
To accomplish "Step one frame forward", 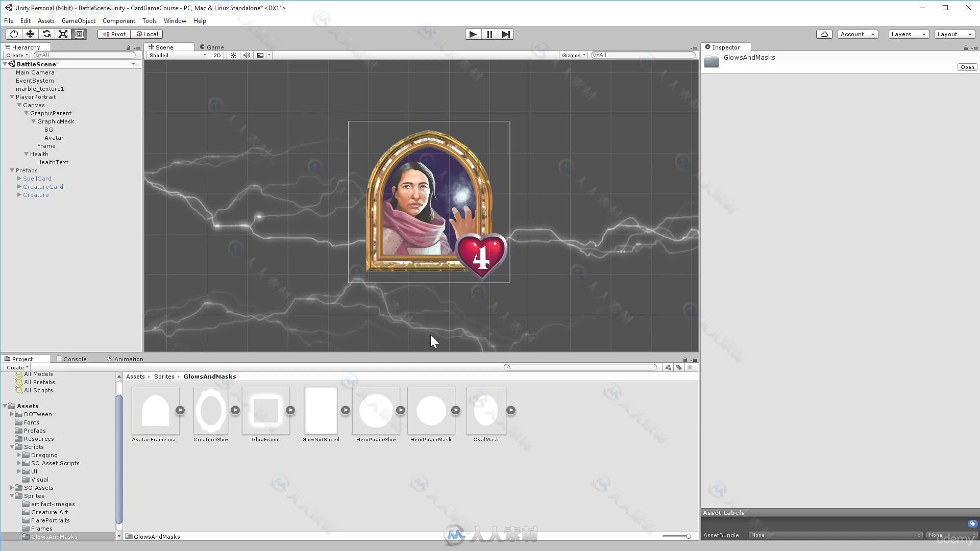I will [506, 34].
